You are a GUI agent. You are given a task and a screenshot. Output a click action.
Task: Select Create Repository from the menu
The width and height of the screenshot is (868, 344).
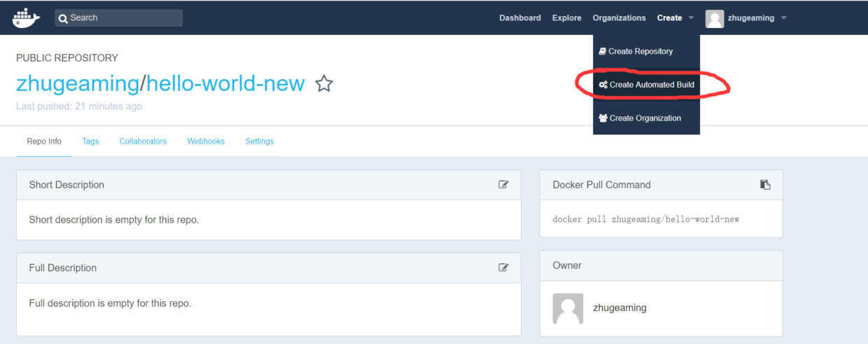tap(646, 51)
